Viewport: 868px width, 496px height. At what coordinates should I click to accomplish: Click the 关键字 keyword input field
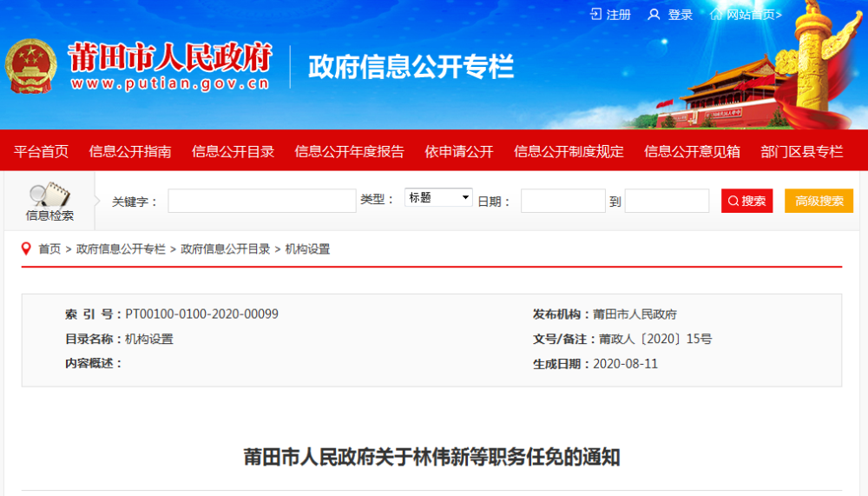click(261, 201)
